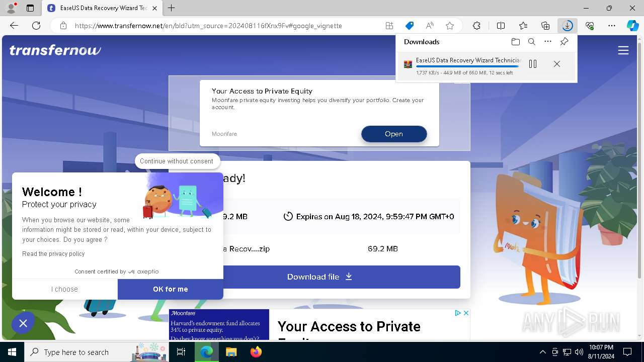Viewport: 644px width, 362px height.
Task: Switch to Microsoft Edge on taskbar
Action: point(207,352)
